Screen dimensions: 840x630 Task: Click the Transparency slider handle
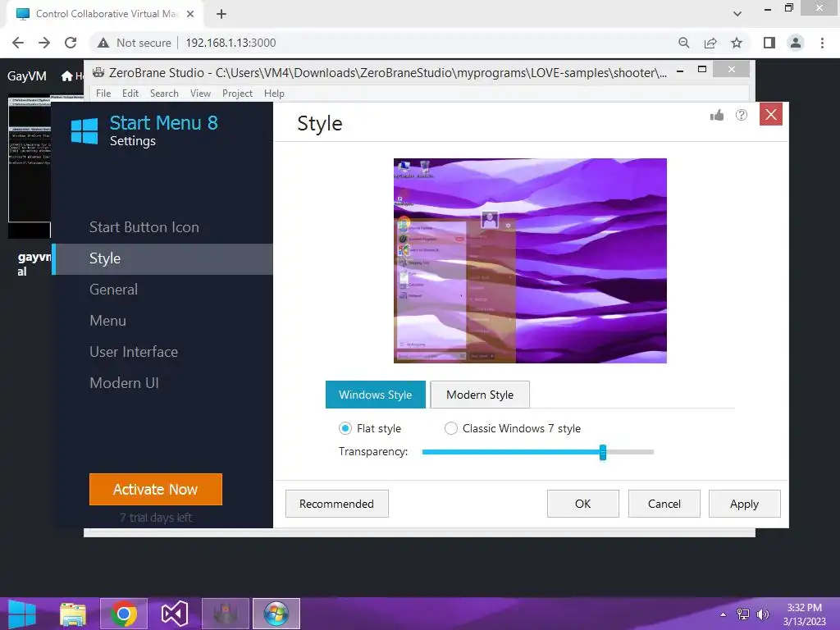coord(603,452)
